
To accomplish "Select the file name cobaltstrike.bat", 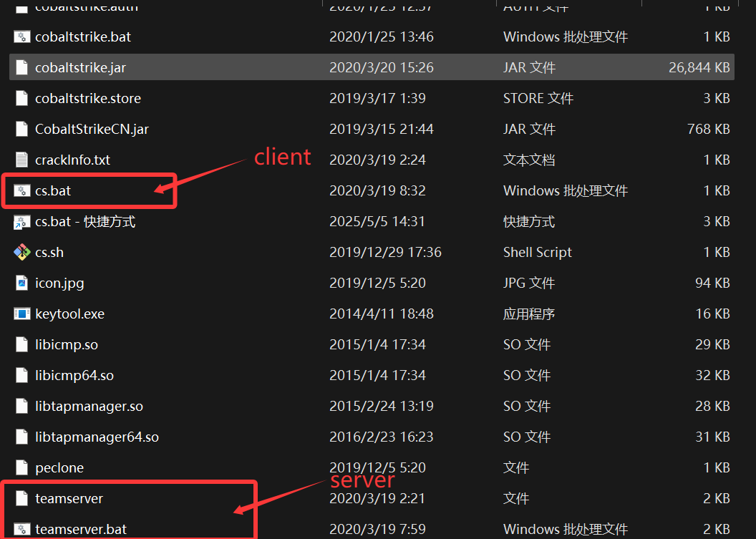I will coord(83,37).
